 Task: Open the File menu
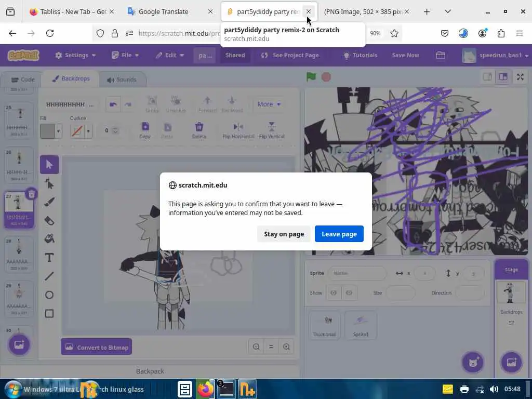(x=125, y=55)
